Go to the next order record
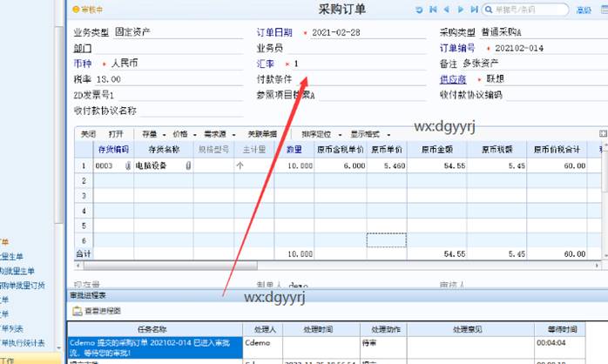Screen dimensions: 608x364 [x=461, y=10]
